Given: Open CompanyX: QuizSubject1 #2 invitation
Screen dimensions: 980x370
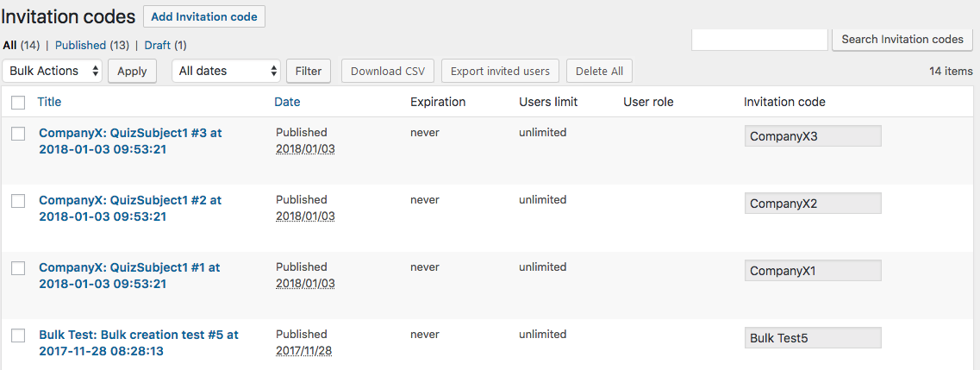Looking at the screenshot, I should [x=130, y=209].
